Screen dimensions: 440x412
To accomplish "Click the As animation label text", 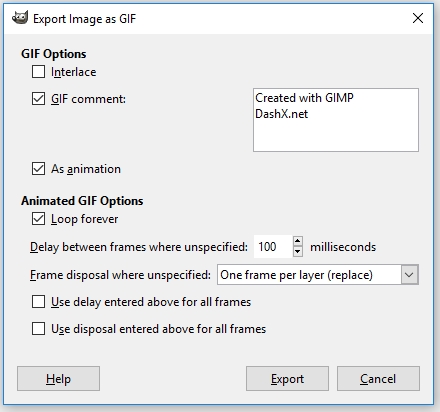I will click(x=86, y=169).
